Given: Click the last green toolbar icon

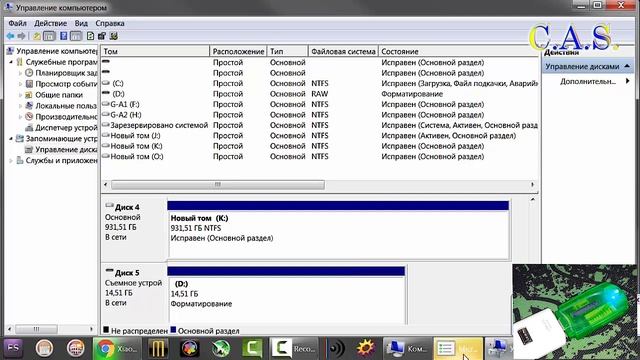Looking at the screenshot, I should pyautogui.click(x=113, y=36).
